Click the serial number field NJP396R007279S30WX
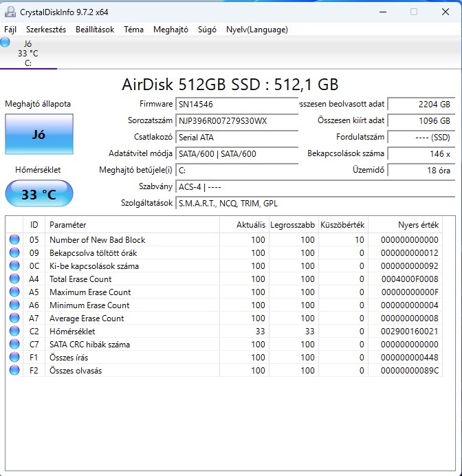 237,121
